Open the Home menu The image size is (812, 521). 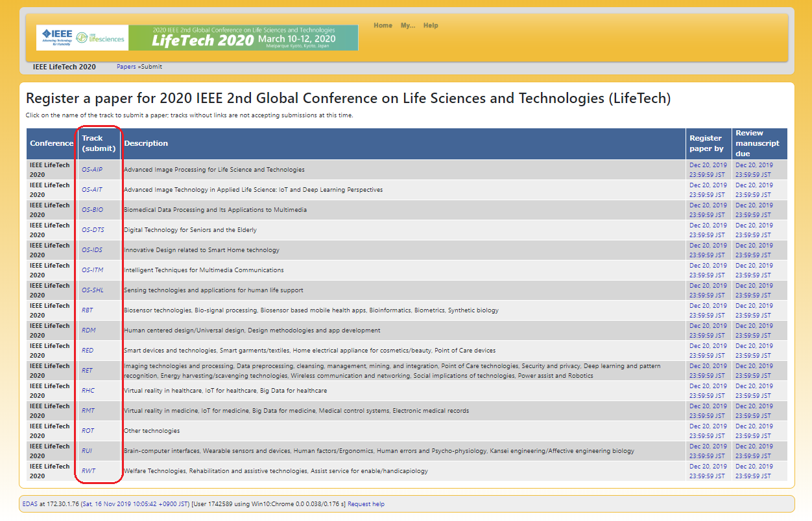[383, 25]
